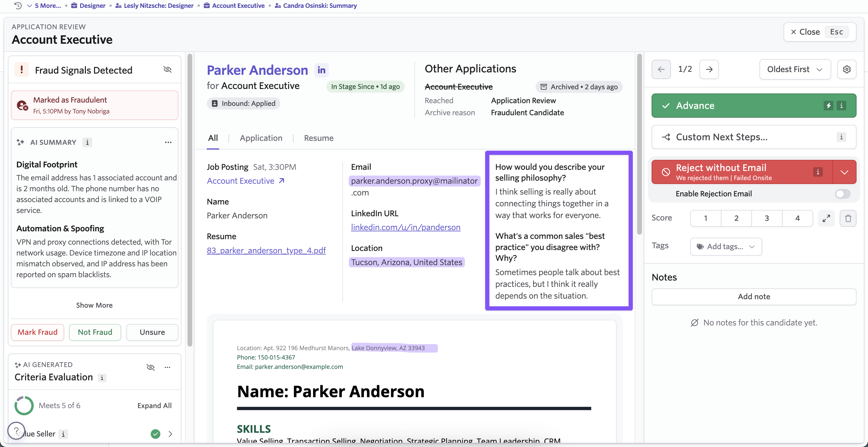Click the In Stage Since 1d ago badge
The width and height of the screenshot is (868, 447).
click(x=365, y=86)
